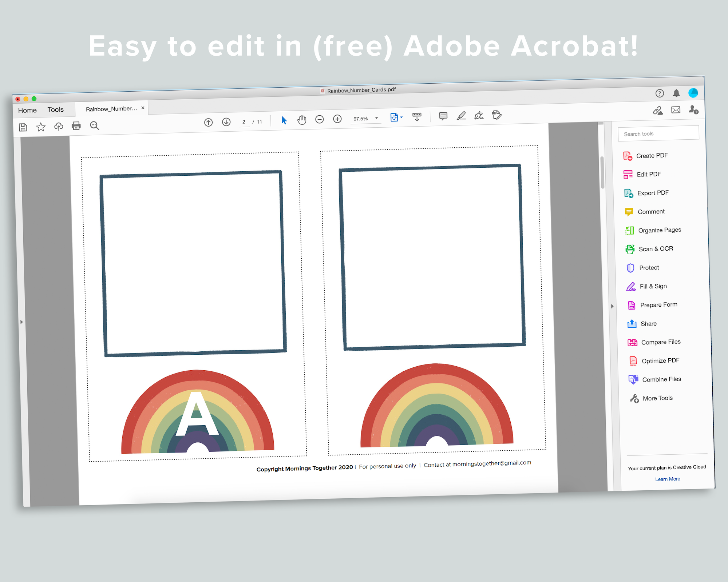Screen dimensions: 728x582
Task: Open the Protect tool
Action: click(x=643, y=268)
